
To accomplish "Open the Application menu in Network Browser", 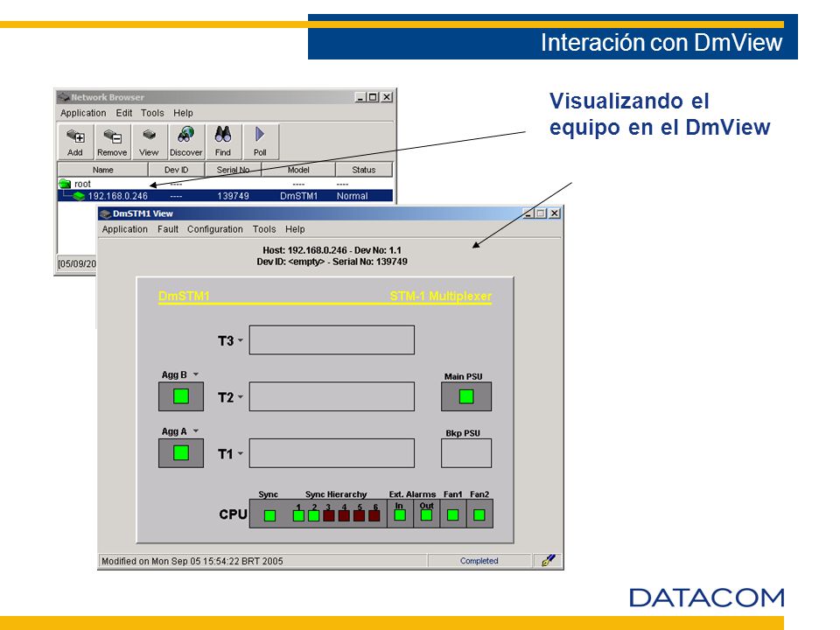I will tap(83, 113).
